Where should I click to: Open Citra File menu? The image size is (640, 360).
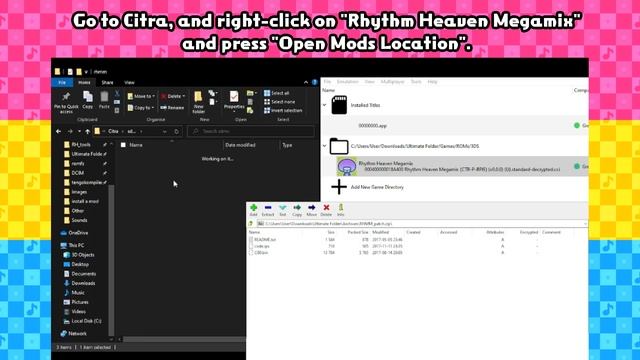(327, 82)
